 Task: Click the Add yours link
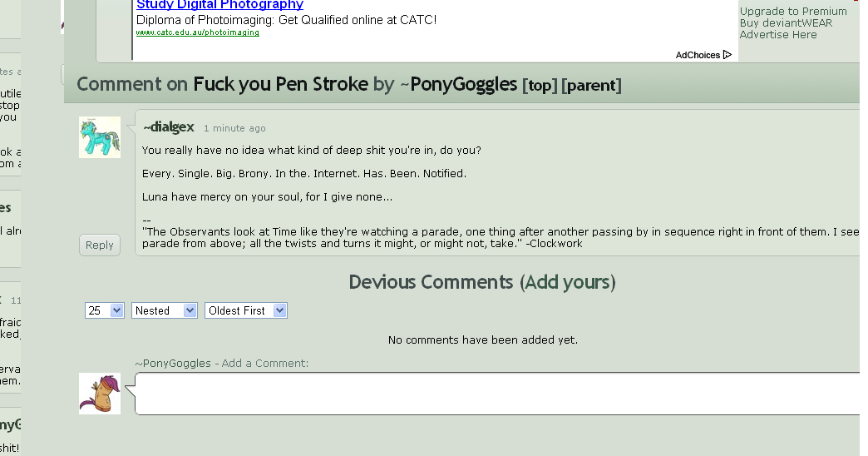[568, 282]
